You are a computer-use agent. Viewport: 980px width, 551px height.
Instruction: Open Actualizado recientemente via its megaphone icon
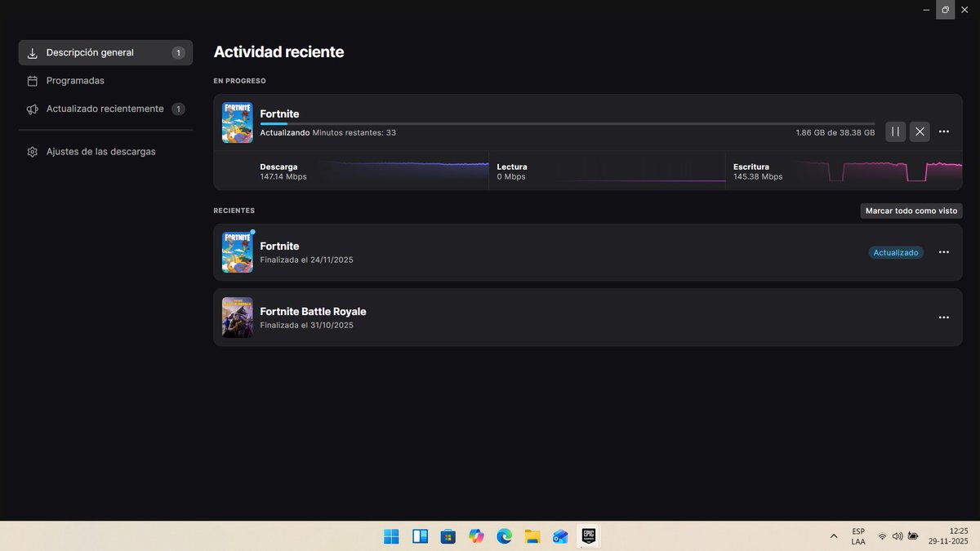[x=32, y=108]
